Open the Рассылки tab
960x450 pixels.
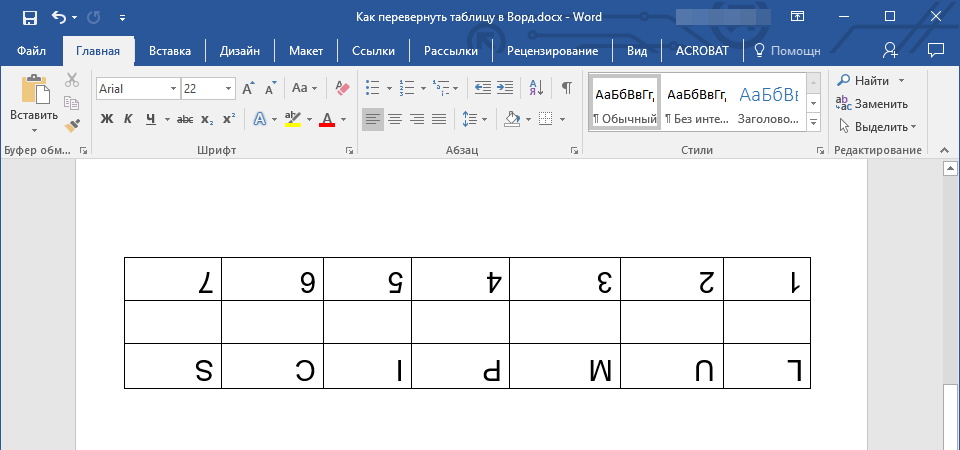pyautogui.click(x=451, y=51)
